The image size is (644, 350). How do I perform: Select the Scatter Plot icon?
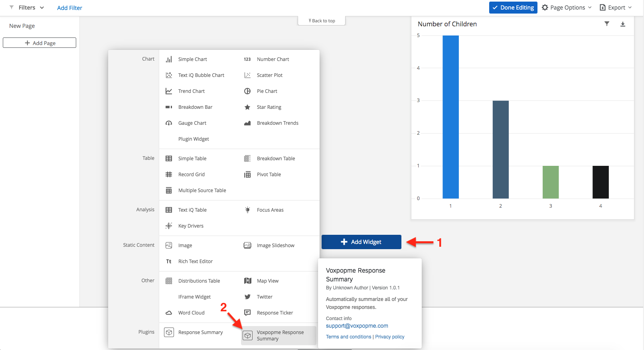point(247,75)
